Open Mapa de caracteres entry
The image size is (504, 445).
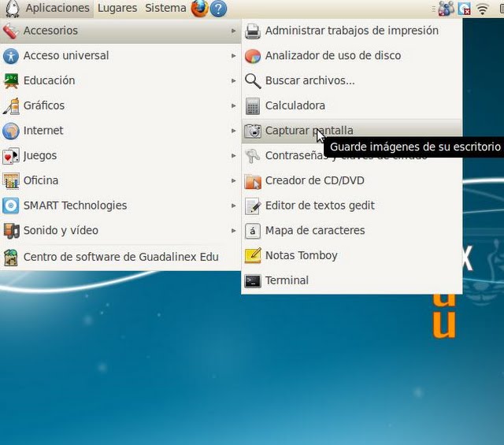tap(315, 231)
